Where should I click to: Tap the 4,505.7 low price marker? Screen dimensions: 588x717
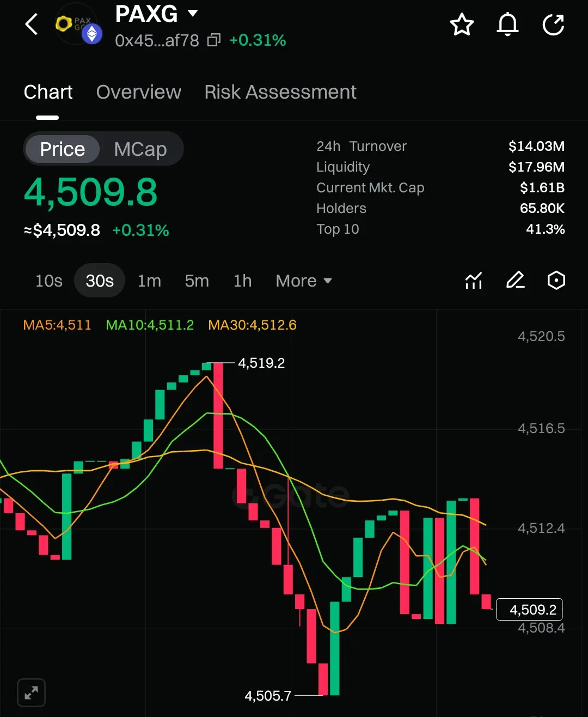(x=268, y=696)
